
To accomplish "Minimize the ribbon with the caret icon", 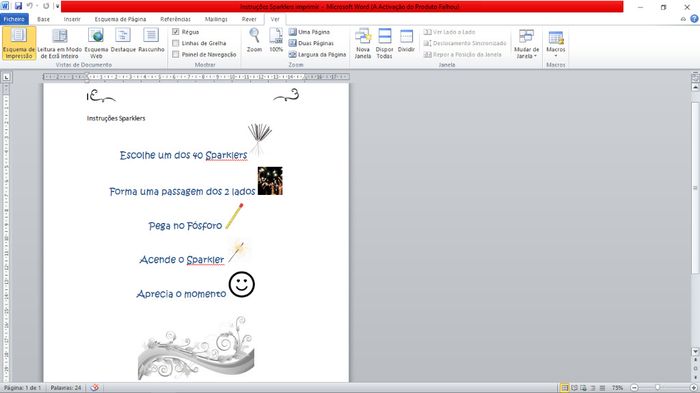I will tap(683, 19).
